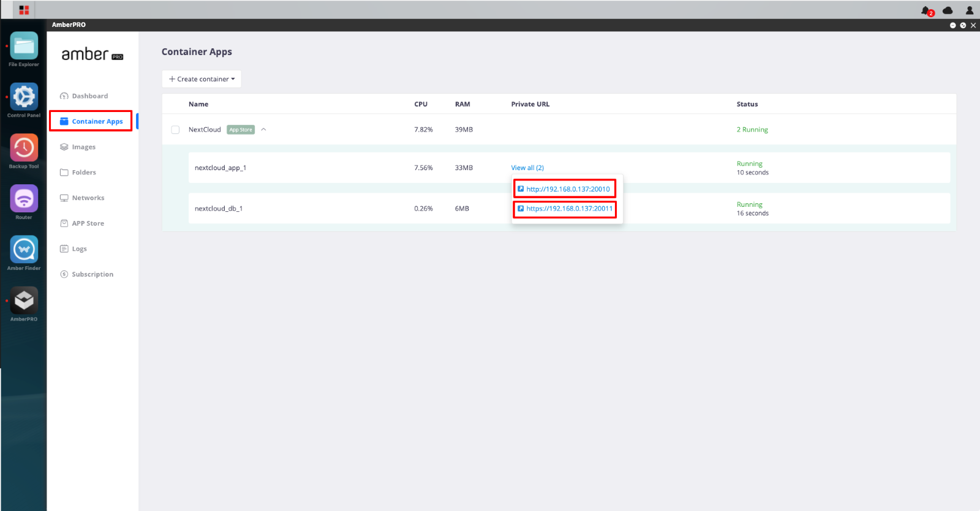Click the App Store tag on NextCloud
The width and height of the screenshot is (980, 511).
click(x=241, y=130)
